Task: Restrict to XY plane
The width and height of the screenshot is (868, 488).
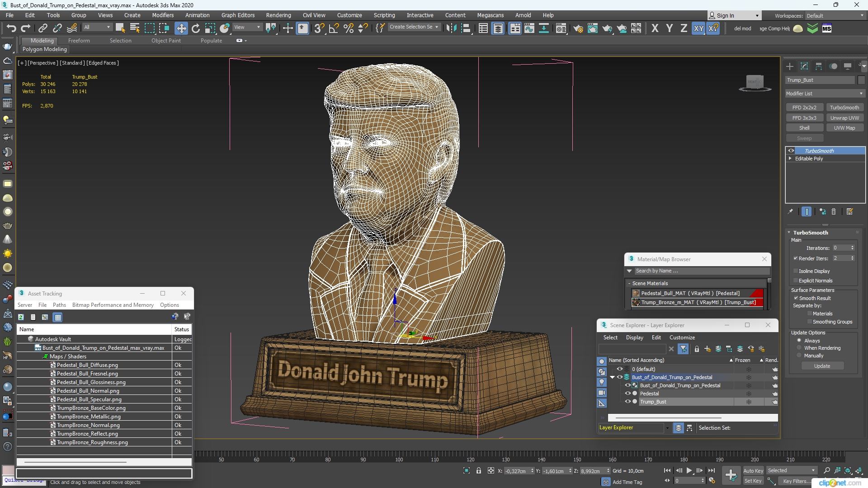Action: [698, 28]
